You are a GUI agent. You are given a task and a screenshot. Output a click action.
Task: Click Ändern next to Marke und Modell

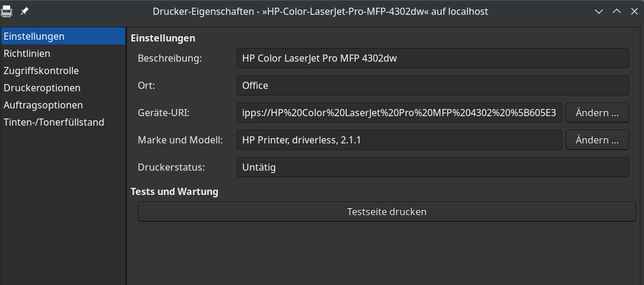pyautogui.click(x=597, y=140)
